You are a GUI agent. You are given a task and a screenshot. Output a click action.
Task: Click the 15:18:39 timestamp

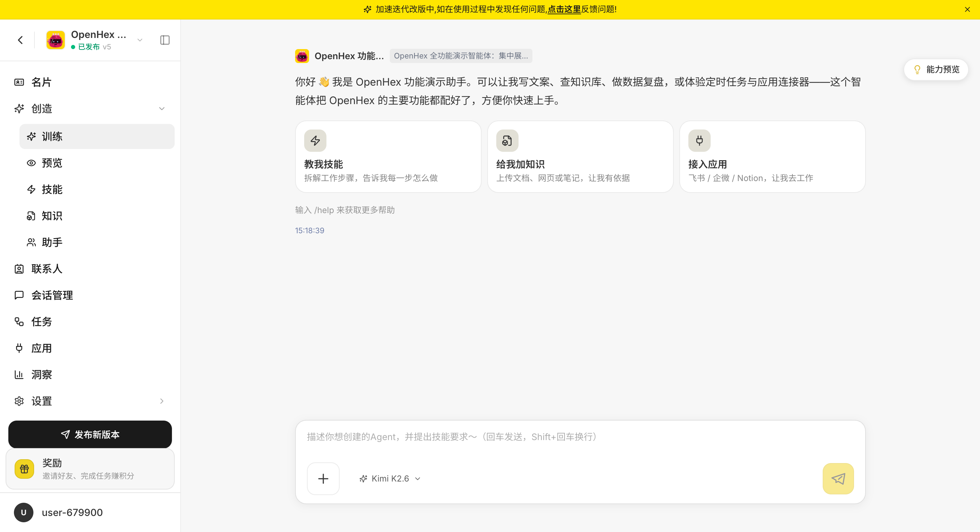[x=310, y=230]
